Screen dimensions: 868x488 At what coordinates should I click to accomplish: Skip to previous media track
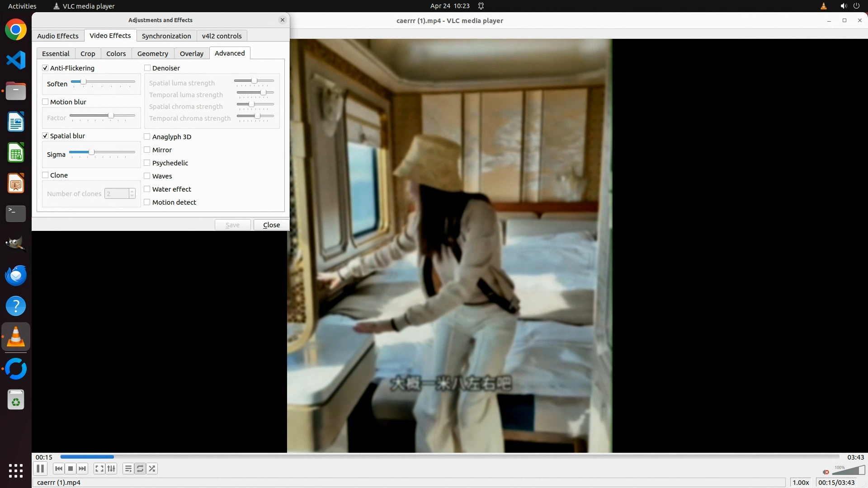pyautogui.click(x=59, y=469)
